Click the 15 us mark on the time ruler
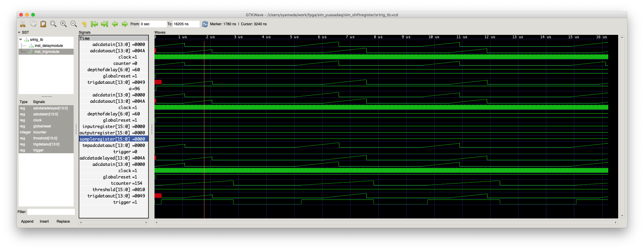 tap(574, 37)
